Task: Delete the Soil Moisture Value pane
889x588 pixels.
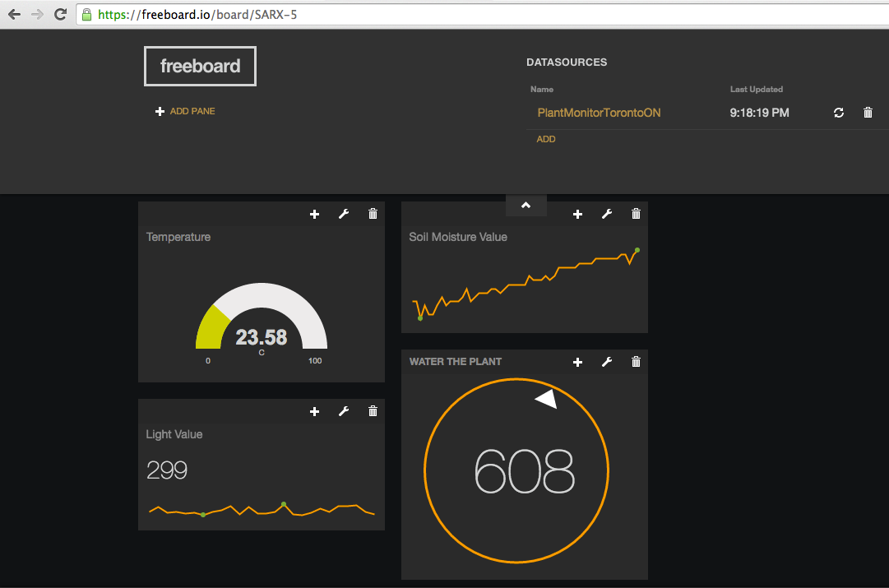Action: point(636,214)
